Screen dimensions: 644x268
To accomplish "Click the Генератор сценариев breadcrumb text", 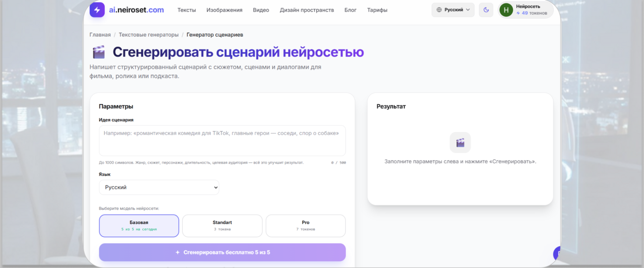I will (x=215, y=35).
